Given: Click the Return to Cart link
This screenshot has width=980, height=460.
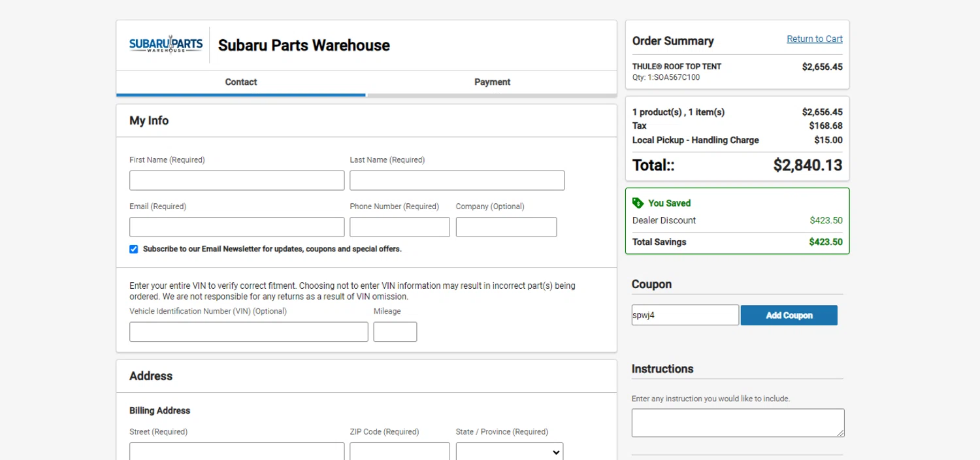Looking at the screenshot, I should pos(815,39).
